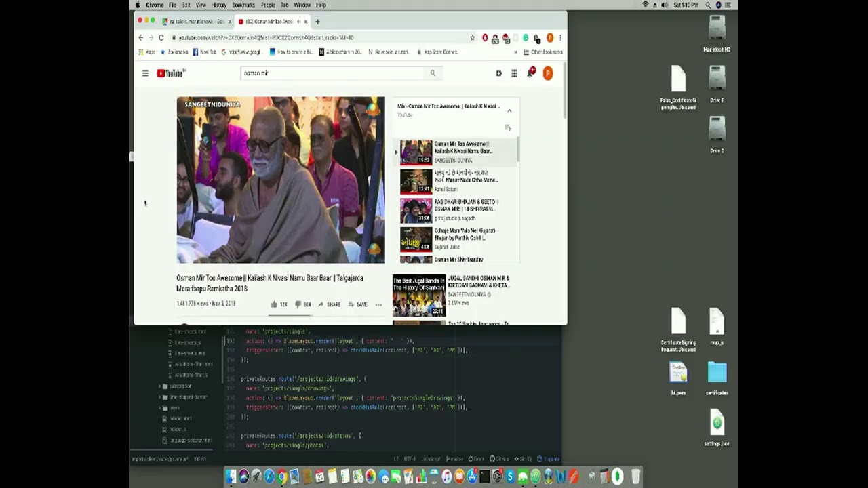
Task: Open the Facebook New Tab bookmark
Action: pos(204,52)
